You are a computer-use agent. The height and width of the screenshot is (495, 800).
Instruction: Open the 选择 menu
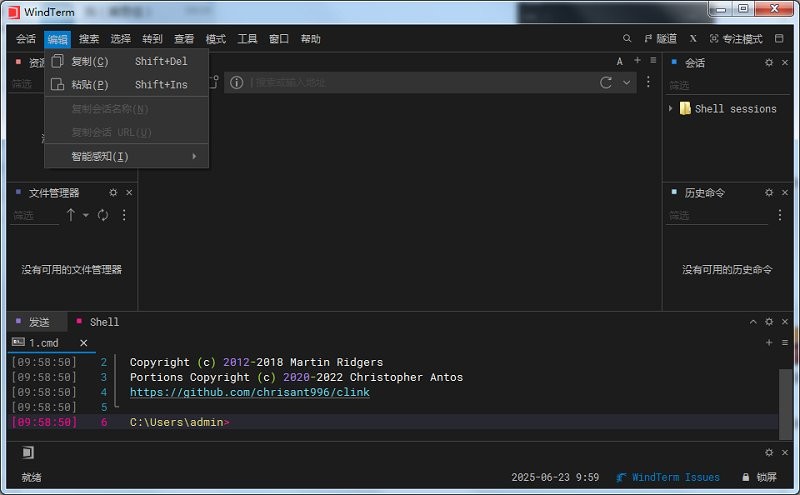tap(120, 39)
